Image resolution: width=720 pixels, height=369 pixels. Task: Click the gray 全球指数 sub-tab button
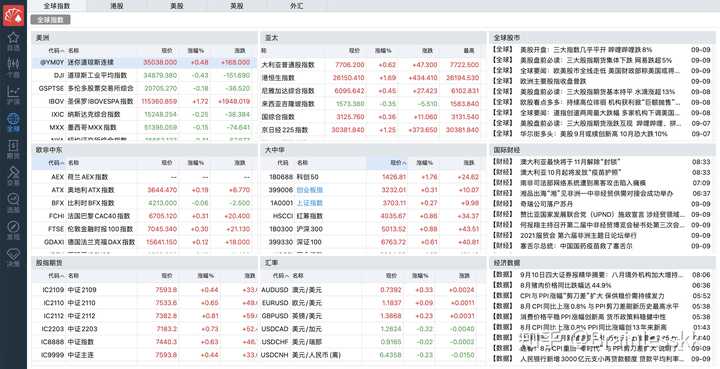(51, 20)
